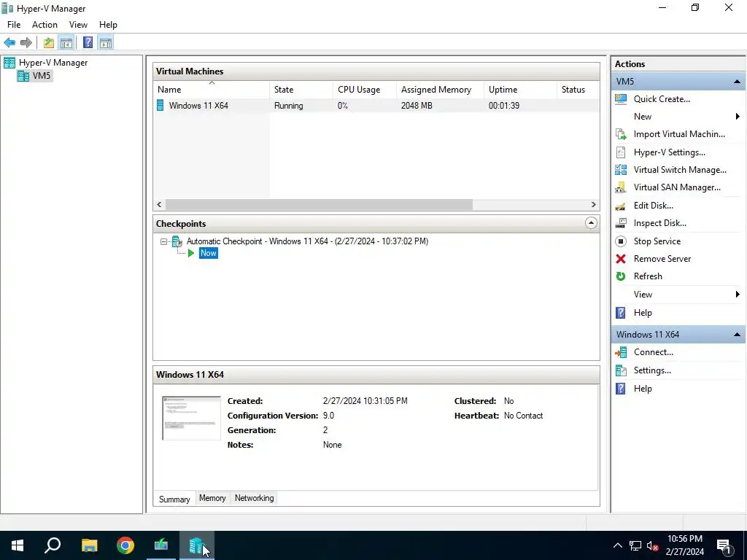Screen dimensions: 747x560
Task: Sort by the CPU Usage column header
Action: (365, 90)
